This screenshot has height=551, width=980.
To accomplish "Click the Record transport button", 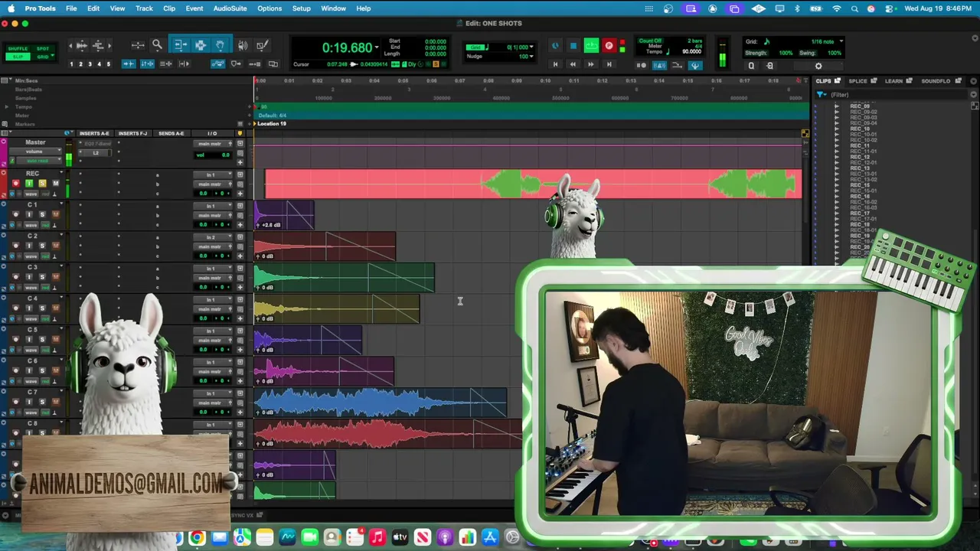I will tap(609, 46).
